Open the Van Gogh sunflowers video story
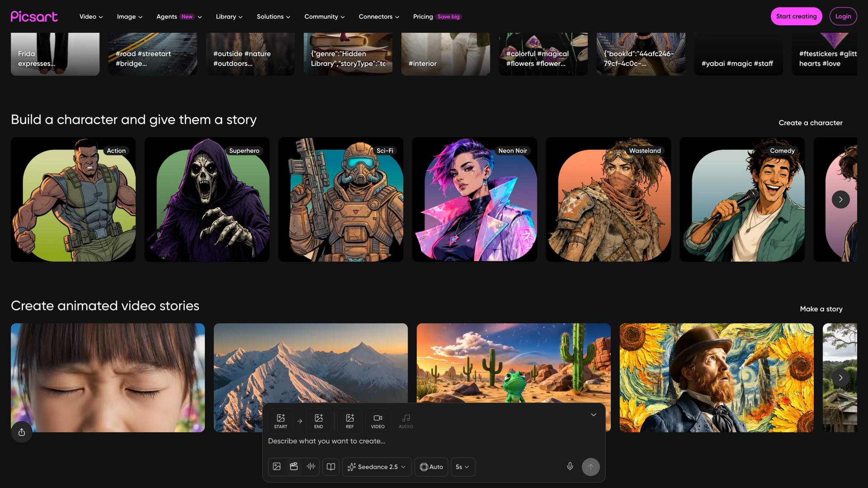 pyautogui.click(x=717, y=378)
